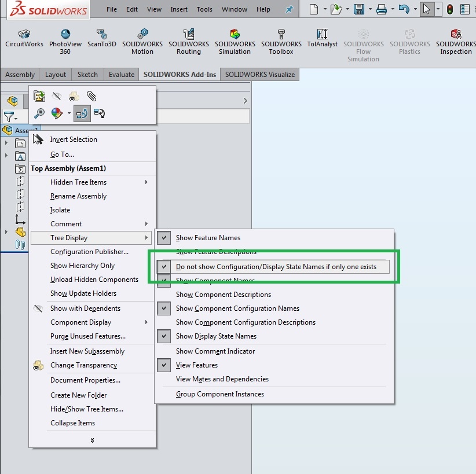
Task: Launch PhotoView 360 add-in
Action: 65,42
